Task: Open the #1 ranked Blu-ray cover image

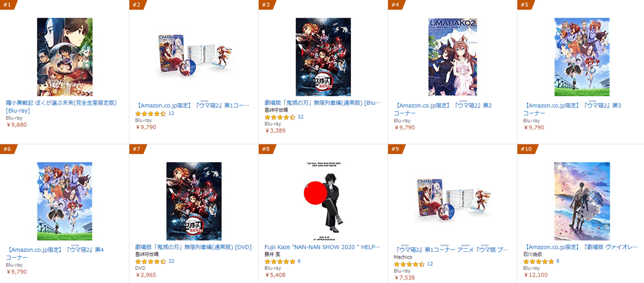Action: click(x=64, y=57)
